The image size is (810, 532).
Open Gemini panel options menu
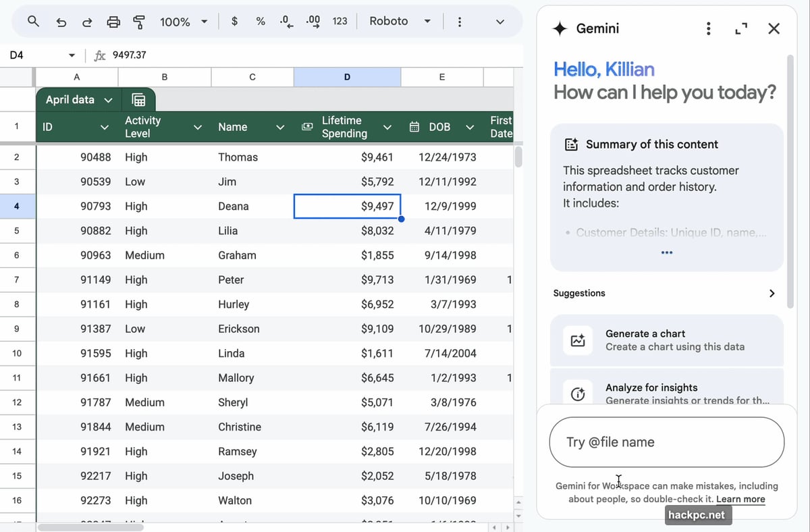[x=708, y=28]
